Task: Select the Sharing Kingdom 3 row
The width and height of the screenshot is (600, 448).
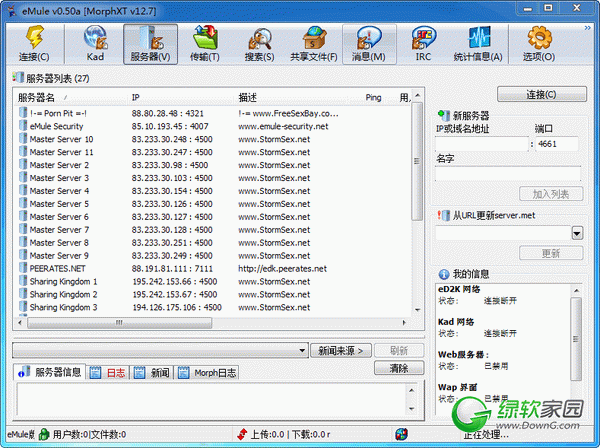Action: click(212, 307)
